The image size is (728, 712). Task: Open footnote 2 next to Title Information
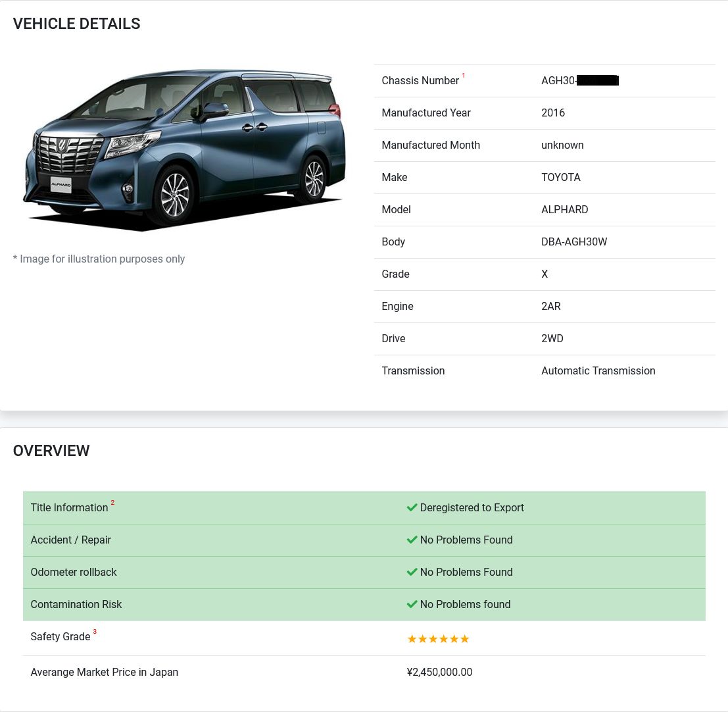(x=112, y=502)
